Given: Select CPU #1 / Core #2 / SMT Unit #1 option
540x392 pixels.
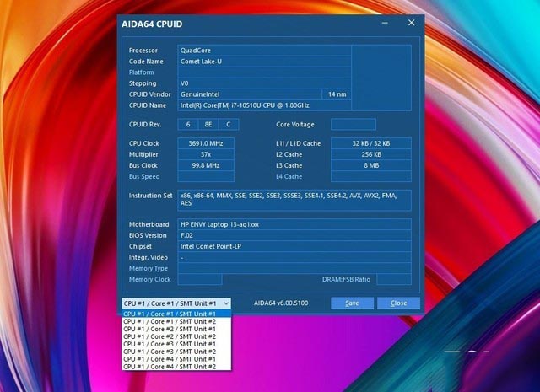Looking at the screenshot, I should [176, 329].
